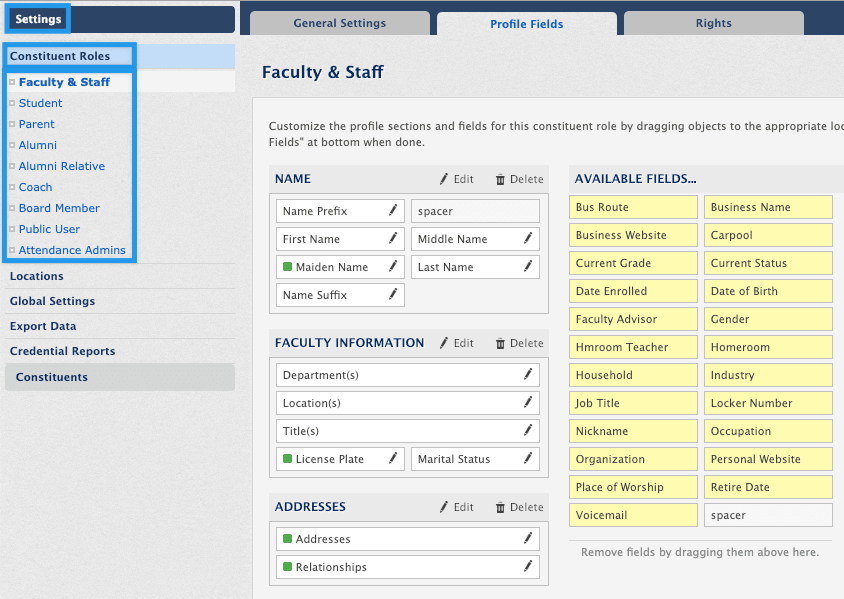Screen dimensions: 844x599
Task: Edit Maiden Name via its pencil icon
Action: coord(393,266)
